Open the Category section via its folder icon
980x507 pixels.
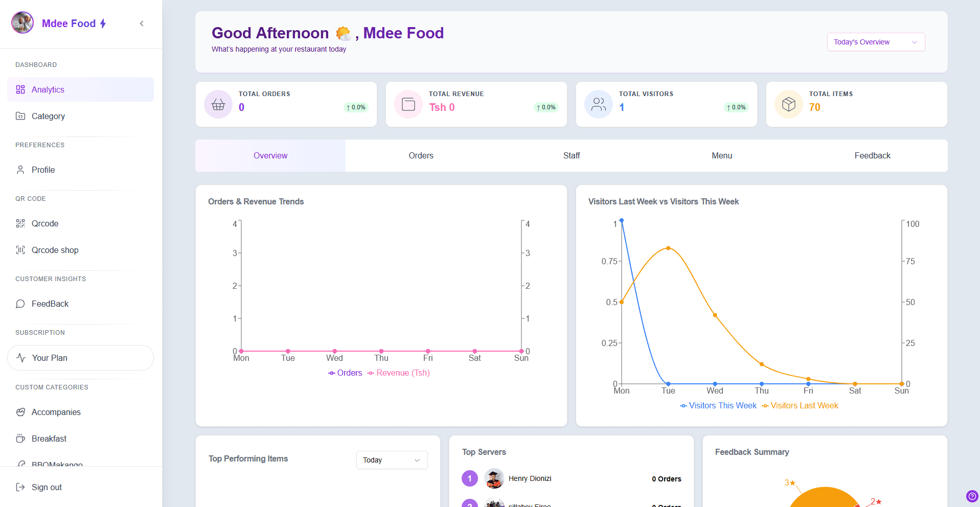20,116
